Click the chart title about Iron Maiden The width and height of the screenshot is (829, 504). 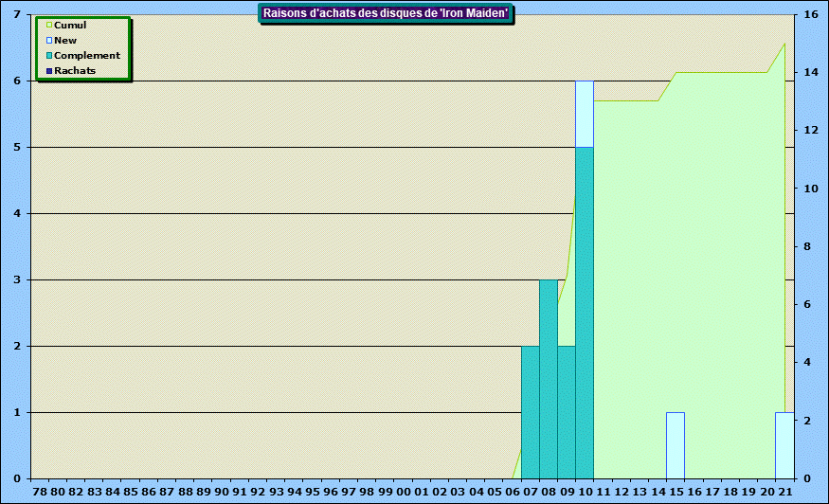386,12
